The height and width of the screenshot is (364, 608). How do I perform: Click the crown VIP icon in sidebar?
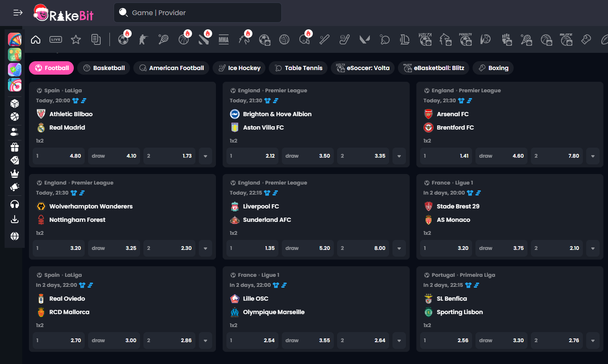15,173
